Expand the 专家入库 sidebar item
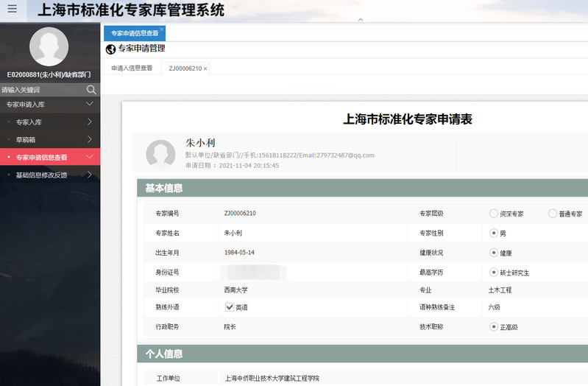This screenshot has width=588, height=386. [x=90, y=122]
